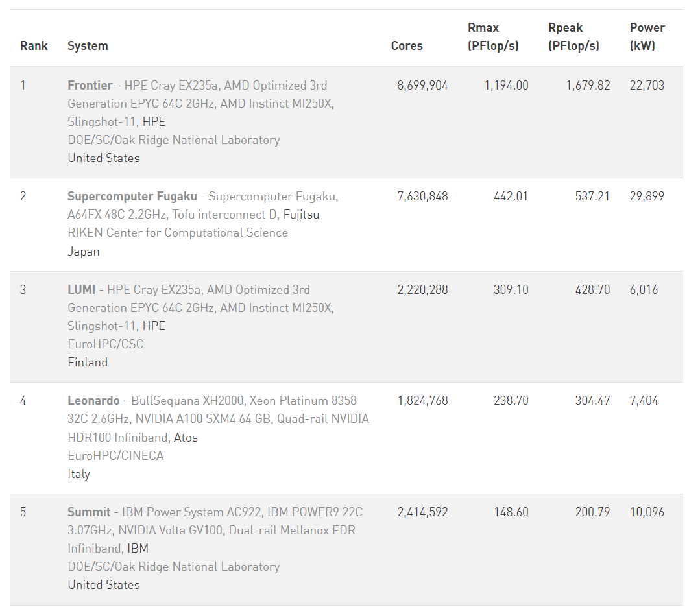Screen dimensions: 700x609
Task: Click the Rpeak (PFlop/s) column header
Action: [x=573, y=36]
